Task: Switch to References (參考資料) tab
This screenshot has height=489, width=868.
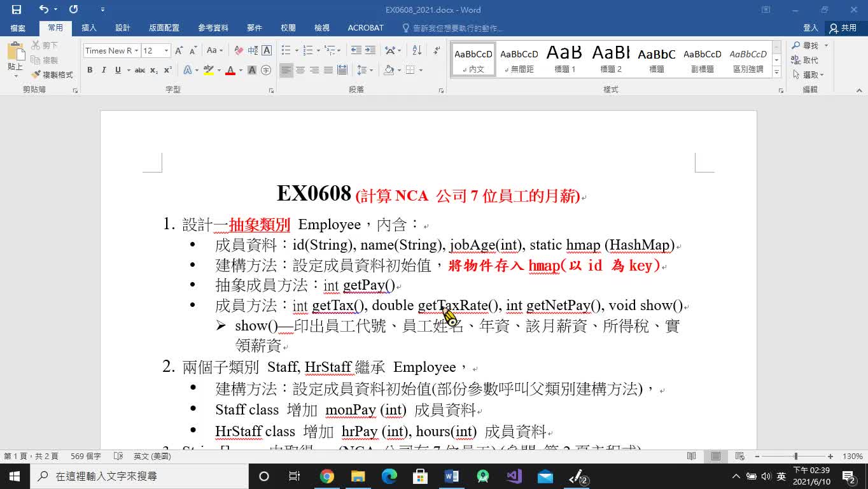Action: pyautogui.click(x=213, y=28)
